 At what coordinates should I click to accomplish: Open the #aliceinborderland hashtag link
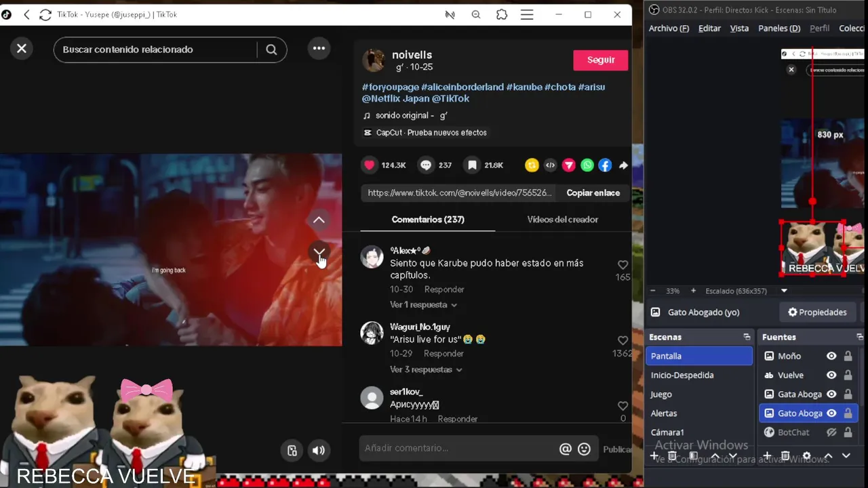coord(462,87)
